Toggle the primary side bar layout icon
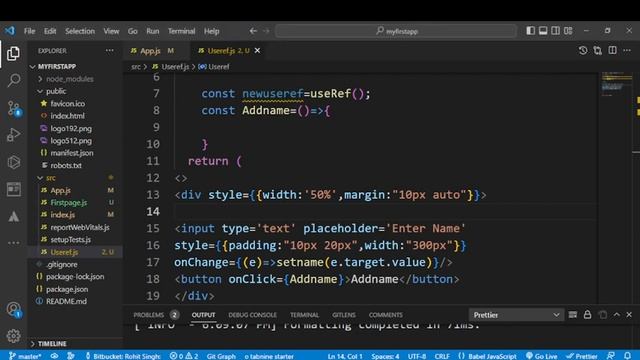This screenshot has width=640, height=360. (x=530, y=31)
